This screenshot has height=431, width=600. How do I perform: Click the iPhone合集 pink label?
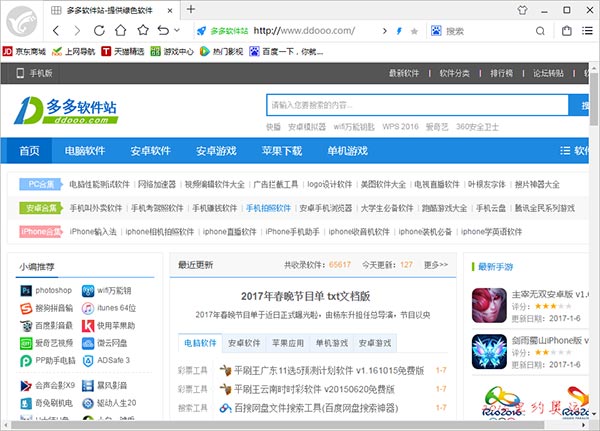[x=41, y=231]
